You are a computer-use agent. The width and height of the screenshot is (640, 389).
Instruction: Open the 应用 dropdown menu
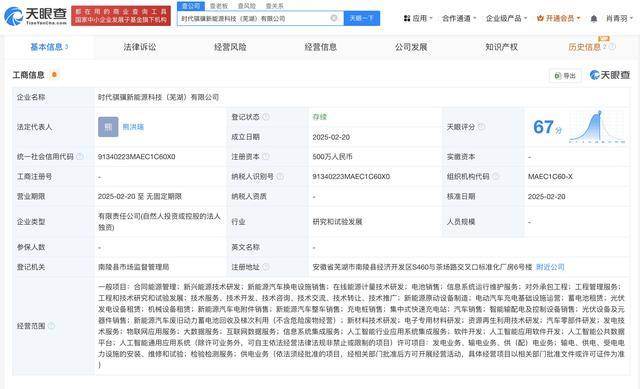[x=418, y=18]
